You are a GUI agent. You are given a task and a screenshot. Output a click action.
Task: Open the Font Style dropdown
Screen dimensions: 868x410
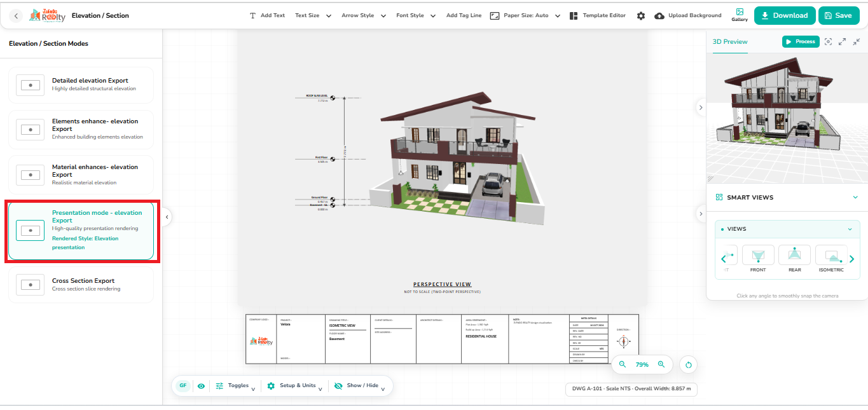point(416,15)
